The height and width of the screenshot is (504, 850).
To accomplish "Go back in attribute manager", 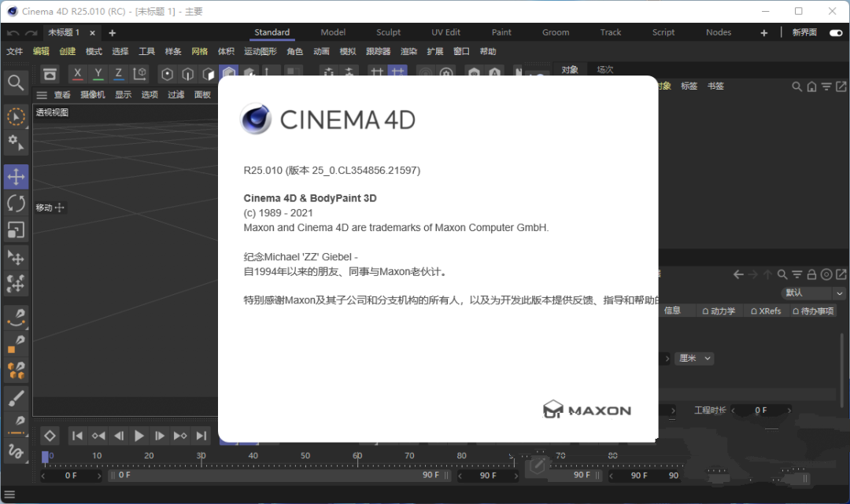I will [738, 274].
